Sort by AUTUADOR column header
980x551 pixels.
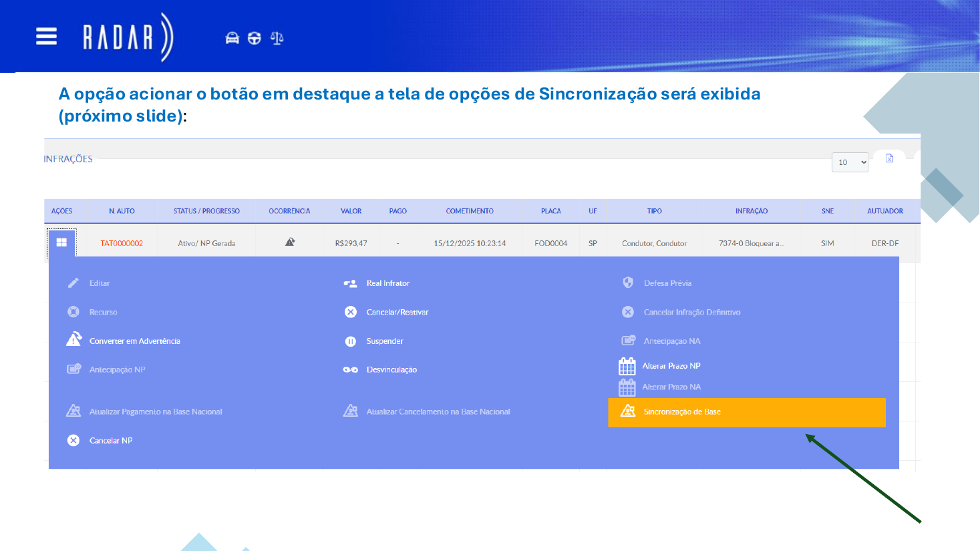point(885,211)
